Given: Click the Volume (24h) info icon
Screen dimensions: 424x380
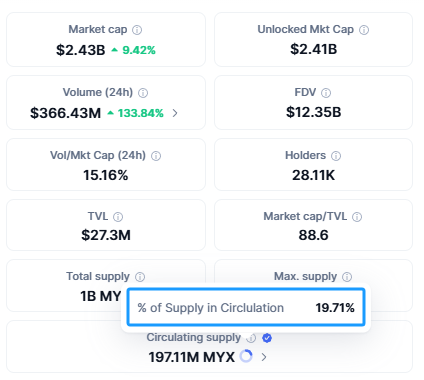Looking at the screenshot, I should pos(143,93).
